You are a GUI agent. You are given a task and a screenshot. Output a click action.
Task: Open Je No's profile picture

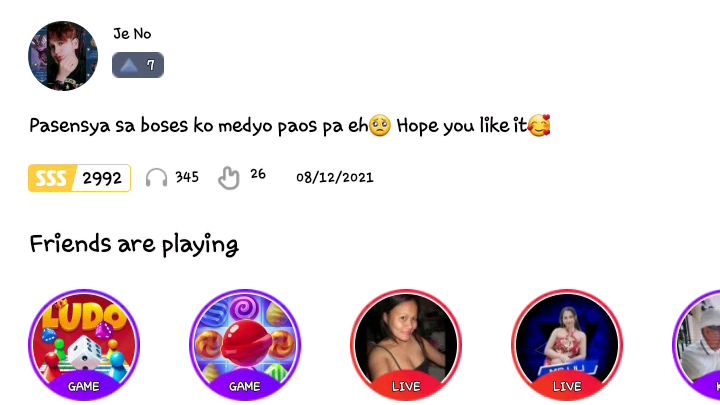click(63, 56)
